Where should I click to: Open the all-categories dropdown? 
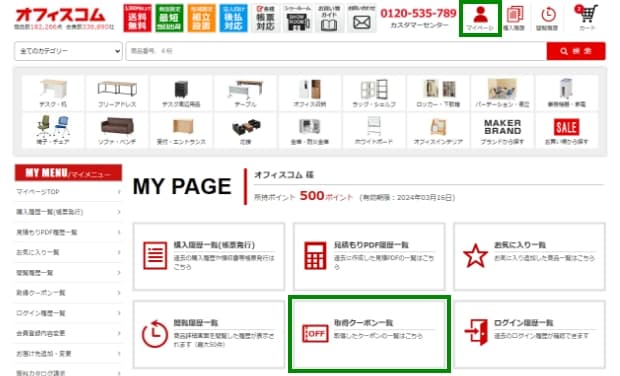68,51
